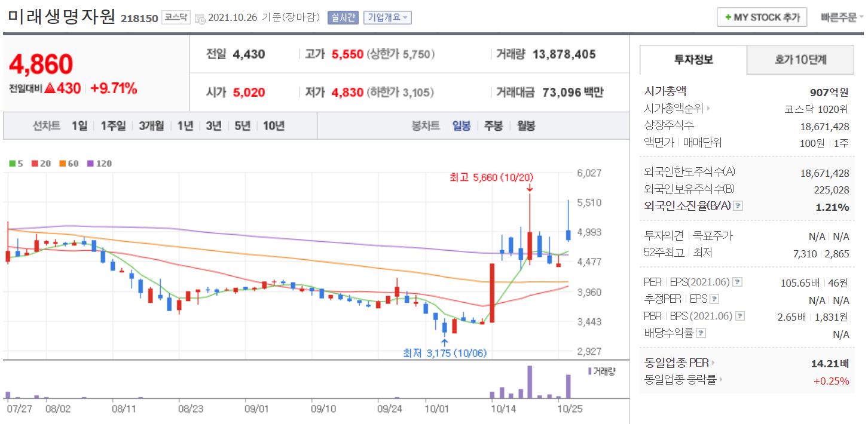Select the 1주일 line chart period
This screenshot has width=868, height=424.
113,126
